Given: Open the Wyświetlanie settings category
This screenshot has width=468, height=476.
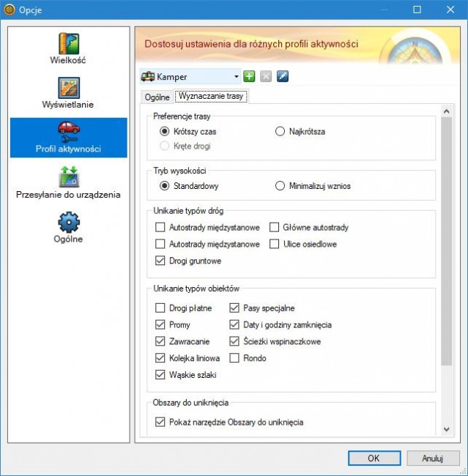Looking at the screenshot, I should (68, 93).
